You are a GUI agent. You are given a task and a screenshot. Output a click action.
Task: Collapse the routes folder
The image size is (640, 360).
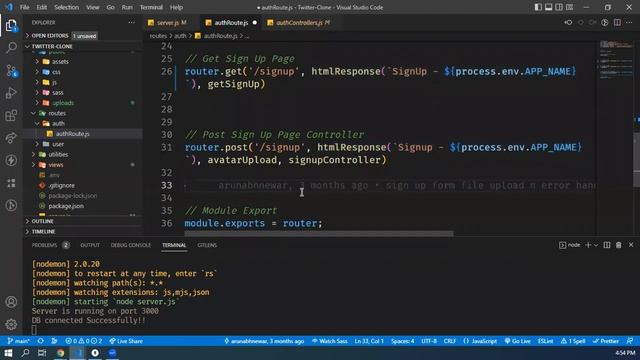(x=57, y=113)
